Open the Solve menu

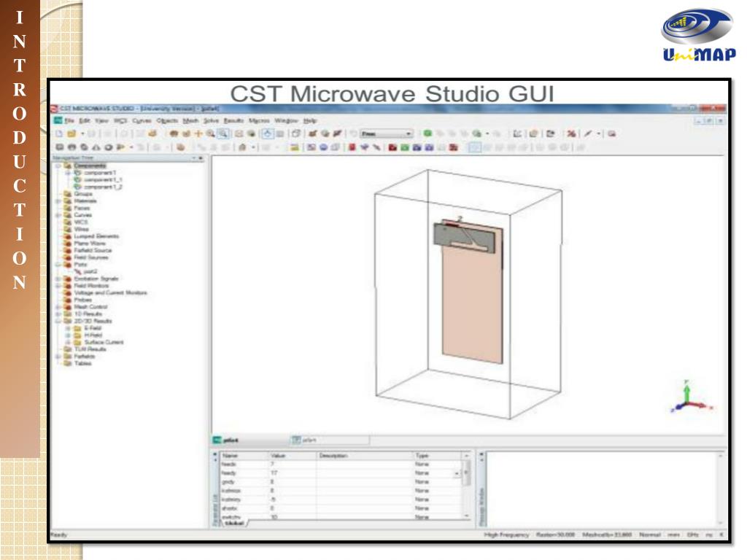(x=211, y=120)
